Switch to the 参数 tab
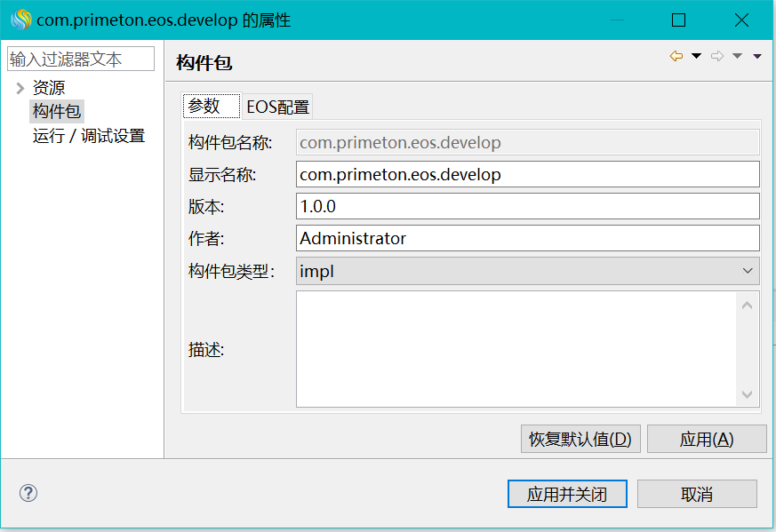This screenshot has height=532, width=776. coord(204,107)
